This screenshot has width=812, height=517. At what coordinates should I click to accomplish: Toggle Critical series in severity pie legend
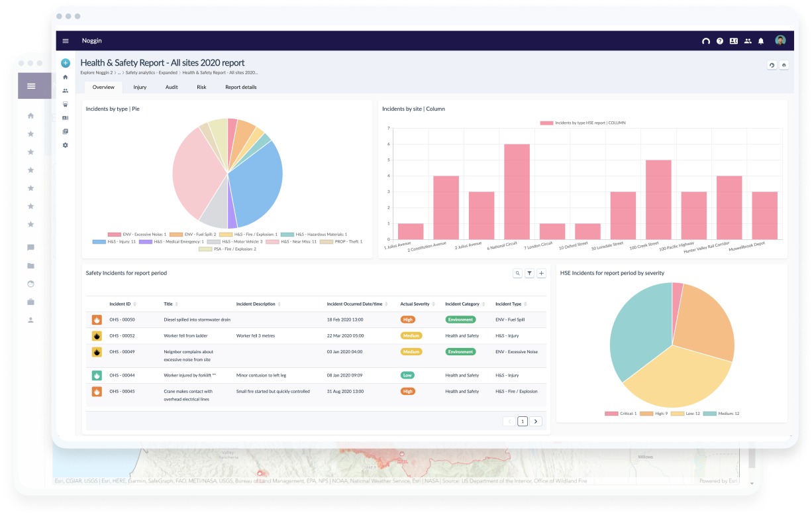621,414
